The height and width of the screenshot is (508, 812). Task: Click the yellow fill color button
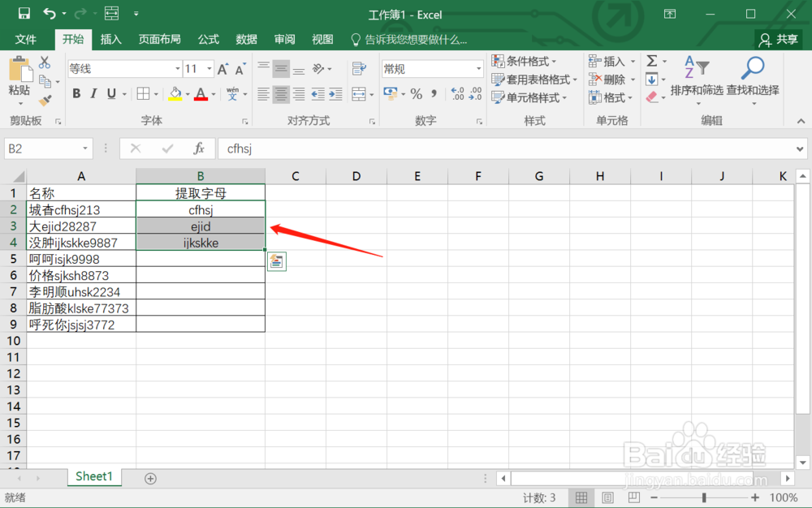175,93
